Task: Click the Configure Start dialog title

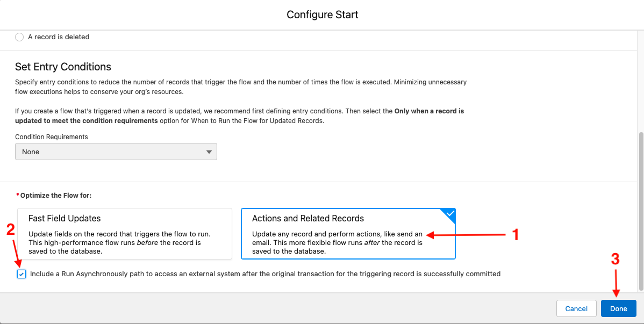Action: click(322, 15)
